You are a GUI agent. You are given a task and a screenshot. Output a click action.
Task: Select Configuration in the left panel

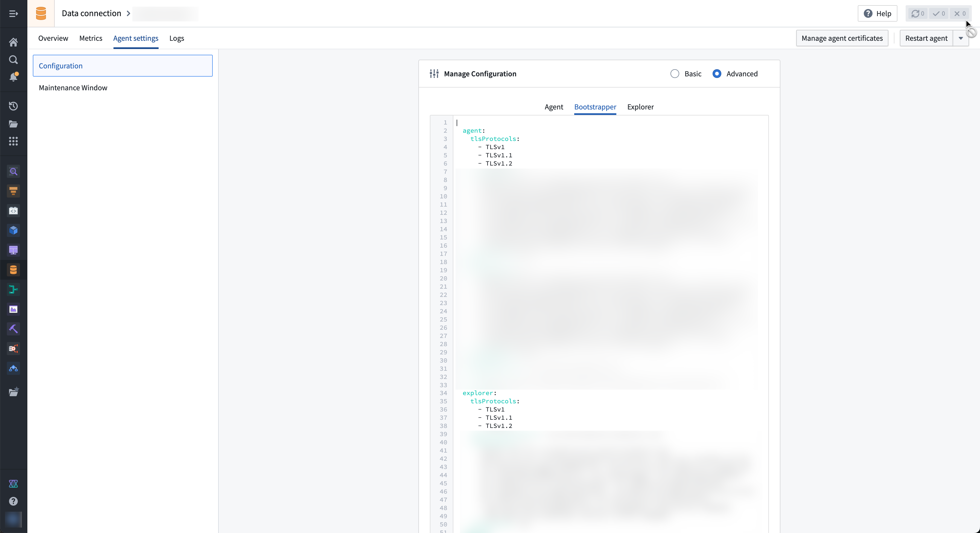click(x=122, y=66)
